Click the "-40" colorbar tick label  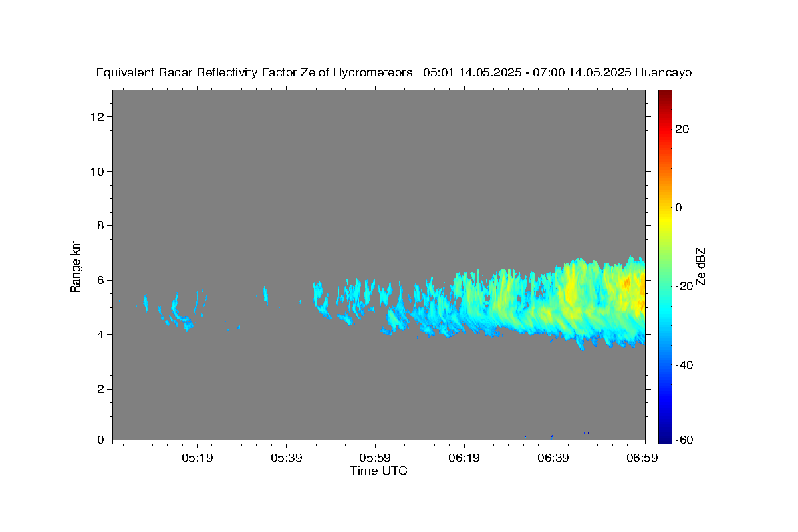pos(683,365)
